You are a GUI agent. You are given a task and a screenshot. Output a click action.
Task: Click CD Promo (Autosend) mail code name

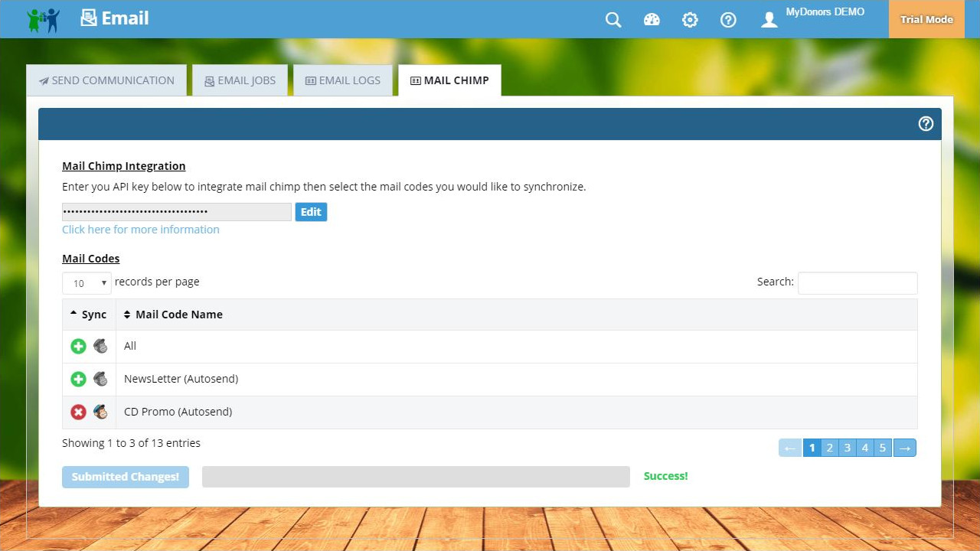coord(178,412)
